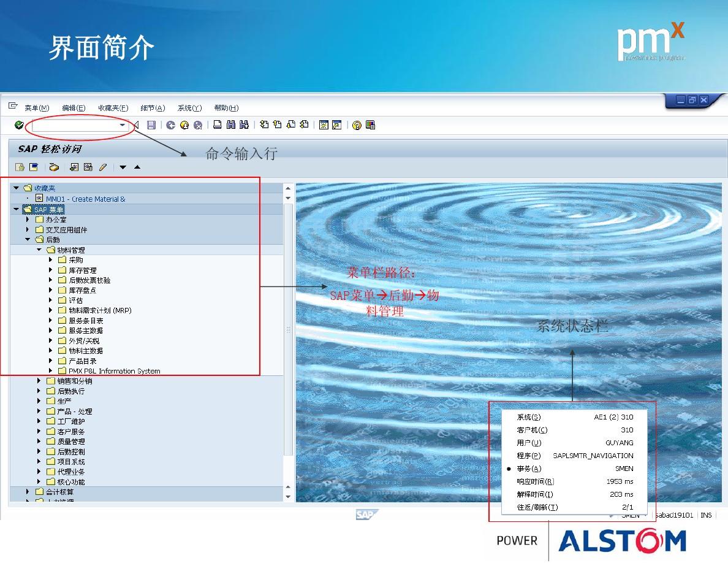728x563 pixels.
Task: Click the window menu icon left of 菜单(M)
Action: [x=13, y=106]
